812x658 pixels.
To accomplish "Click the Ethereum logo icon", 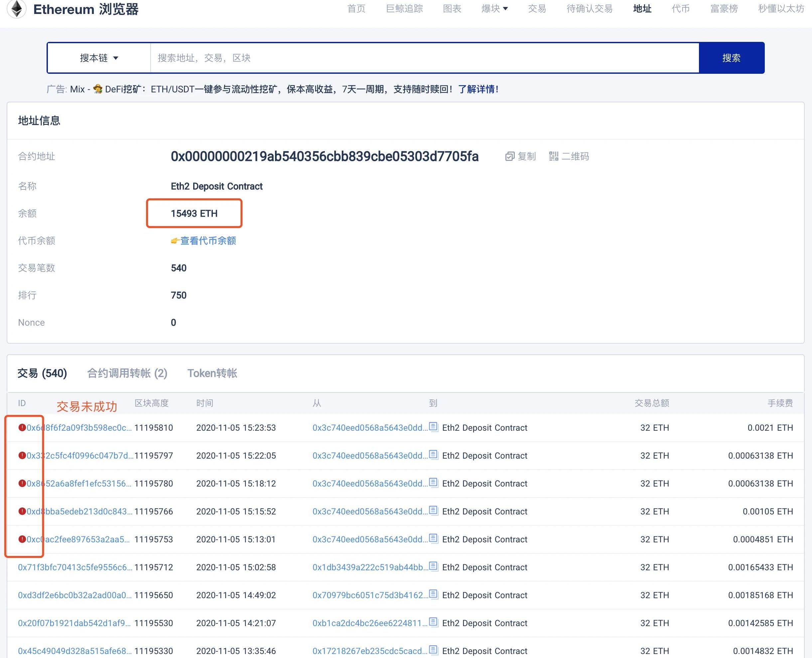I will [16, 8].
